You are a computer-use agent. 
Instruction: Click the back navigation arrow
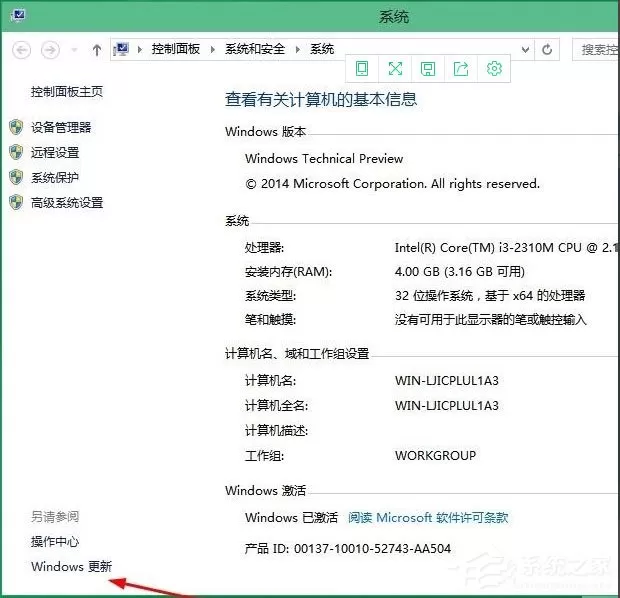[x=21, y=50]
